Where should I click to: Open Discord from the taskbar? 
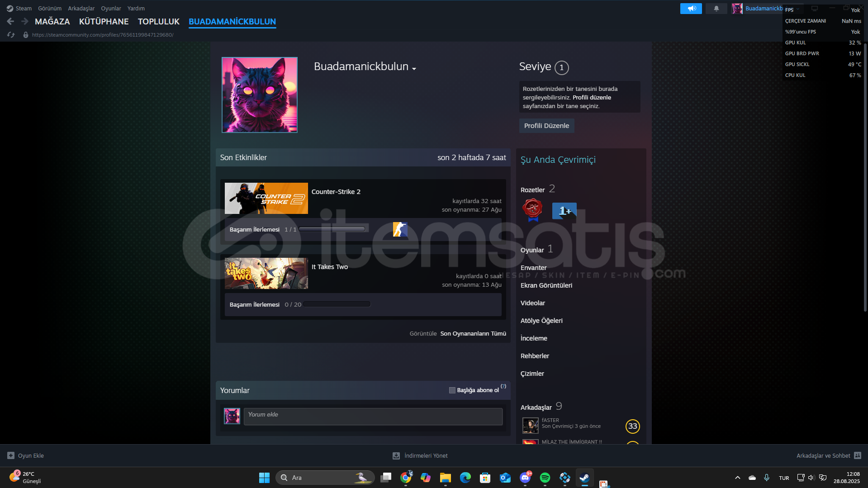point(525,478)
